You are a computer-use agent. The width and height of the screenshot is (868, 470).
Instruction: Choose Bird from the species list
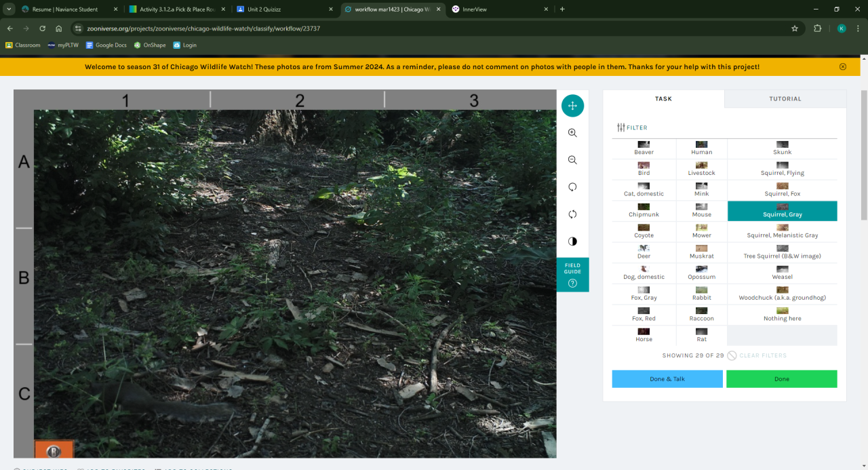click(644, 170)
